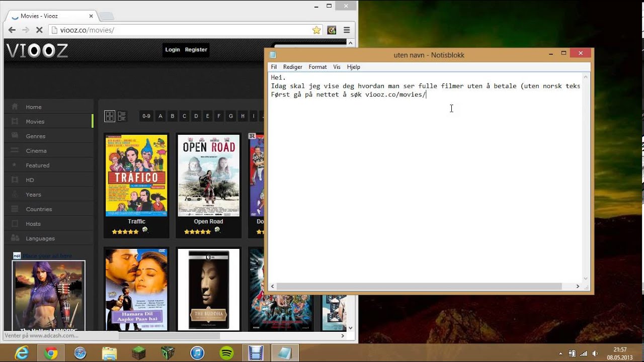The width and height of the screenshot is (644, 362).
Task: Open Hosts in the Viooz sidebar
Action: pyautogui.click(x=49, y=224)
